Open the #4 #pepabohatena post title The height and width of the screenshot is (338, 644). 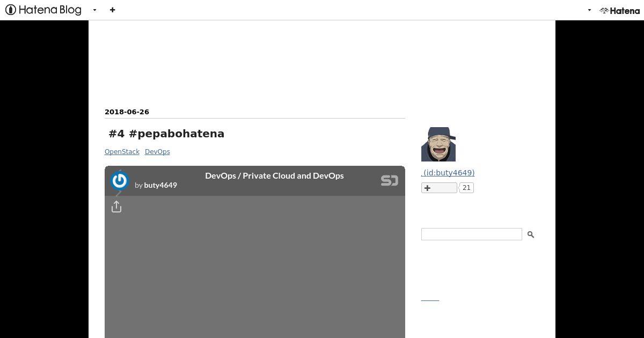click(166, 134)
